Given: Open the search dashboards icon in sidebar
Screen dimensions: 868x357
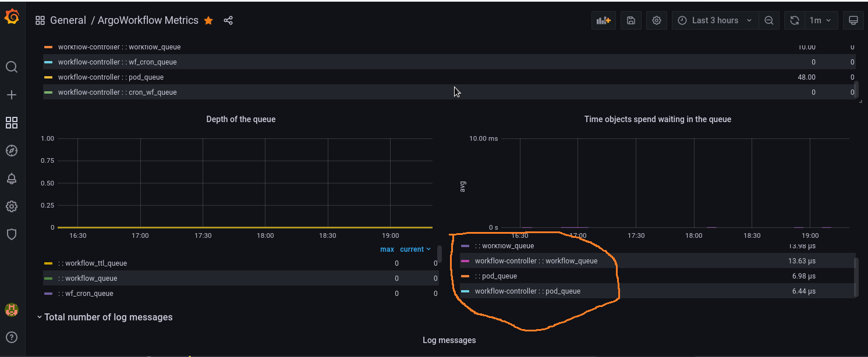Looking at the screenshot, I should (12, 67).
